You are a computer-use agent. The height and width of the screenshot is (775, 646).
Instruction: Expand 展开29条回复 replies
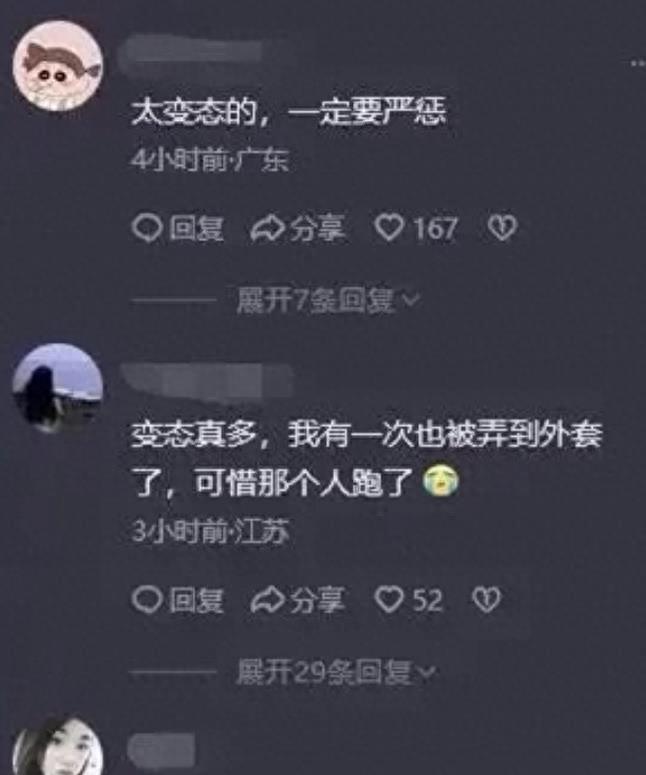coord(336,672)
